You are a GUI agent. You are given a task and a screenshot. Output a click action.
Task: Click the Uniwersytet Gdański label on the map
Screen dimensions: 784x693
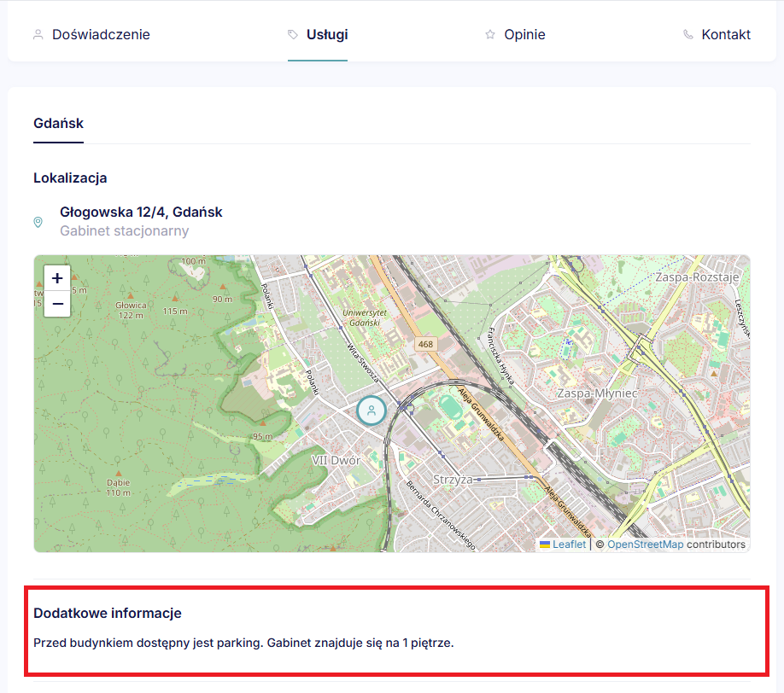pos(365,318)
